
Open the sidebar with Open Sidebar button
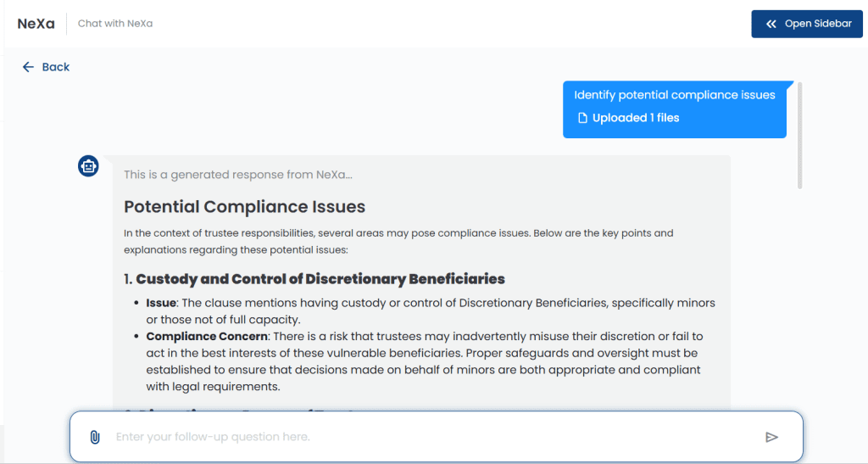807,24
